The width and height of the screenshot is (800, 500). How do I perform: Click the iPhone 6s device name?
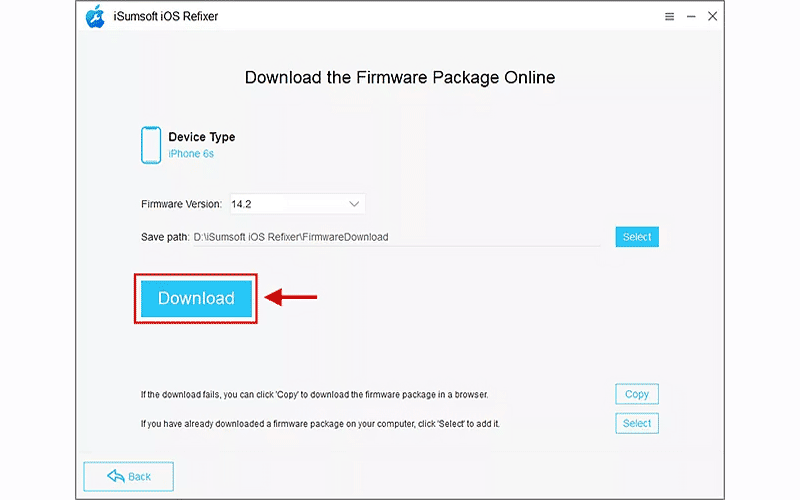pyautogui.click(x=191, y=154)
